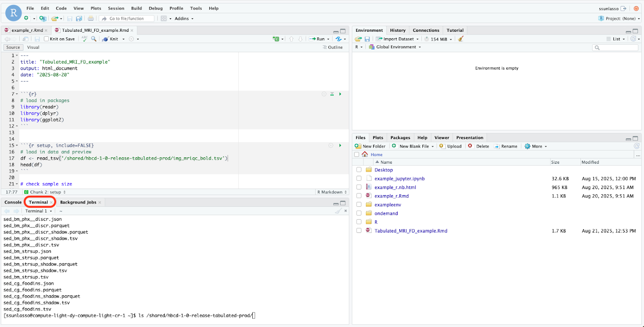
Task: Run the setup chunk green play arrow
Action: [340, 146]
